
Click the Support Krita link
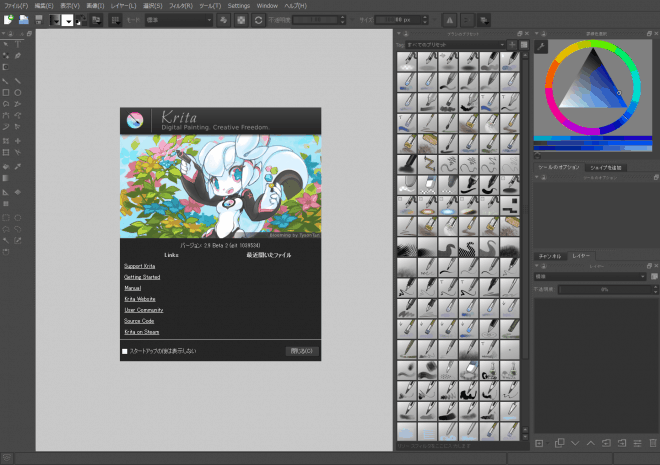coord(139,266)
